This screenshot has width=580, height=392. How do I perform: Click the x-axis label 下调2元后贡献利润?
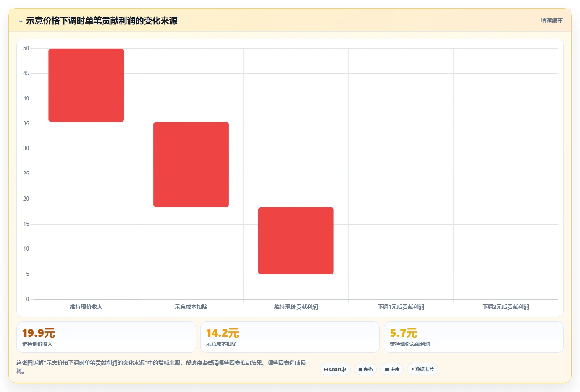point(506,307)
